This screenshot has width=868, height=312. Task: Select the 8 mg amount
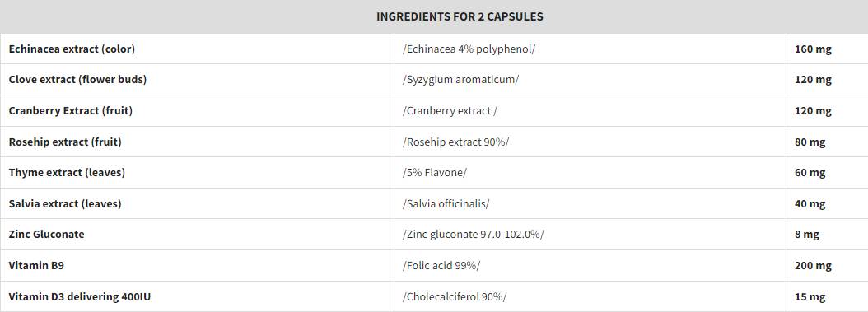click(x=806, y=234)
